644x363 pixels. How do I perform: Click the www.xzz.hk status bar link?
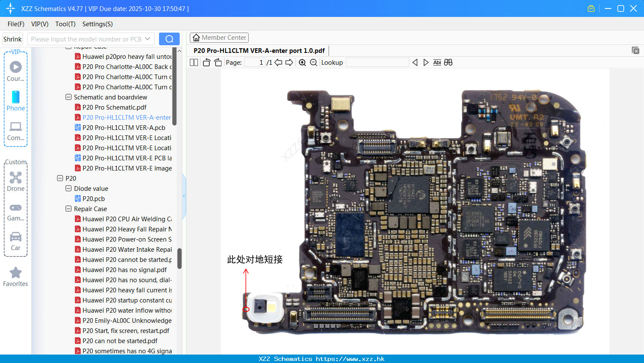pyautogui.click(x=350, y=359)
